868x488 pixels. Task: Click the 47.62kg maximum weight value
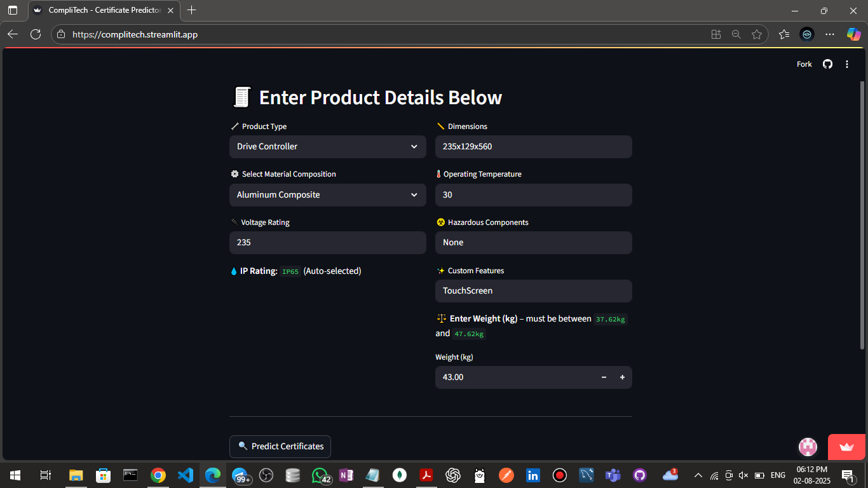[469, 334]
